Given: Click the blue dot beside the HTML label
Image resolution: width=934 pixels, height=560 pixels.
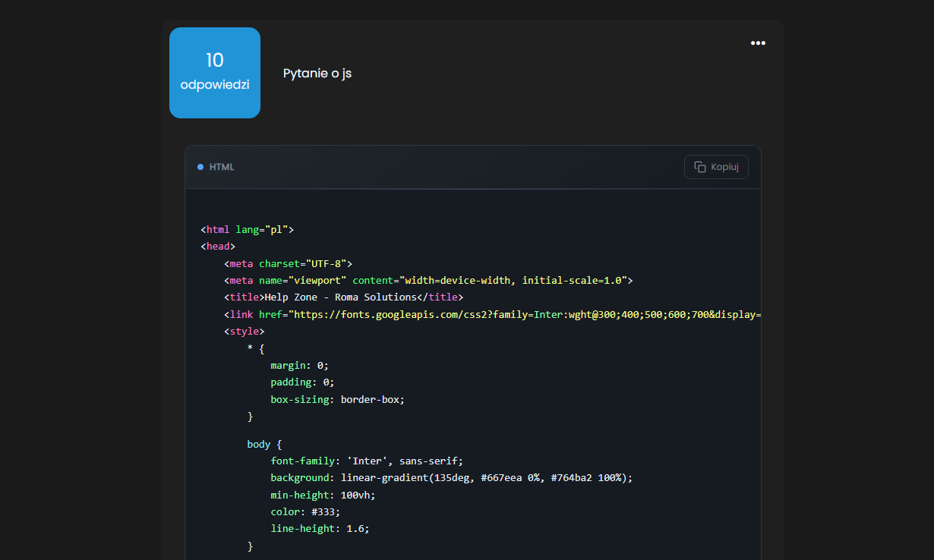Looking at the screenshot, I should [200, 167].
